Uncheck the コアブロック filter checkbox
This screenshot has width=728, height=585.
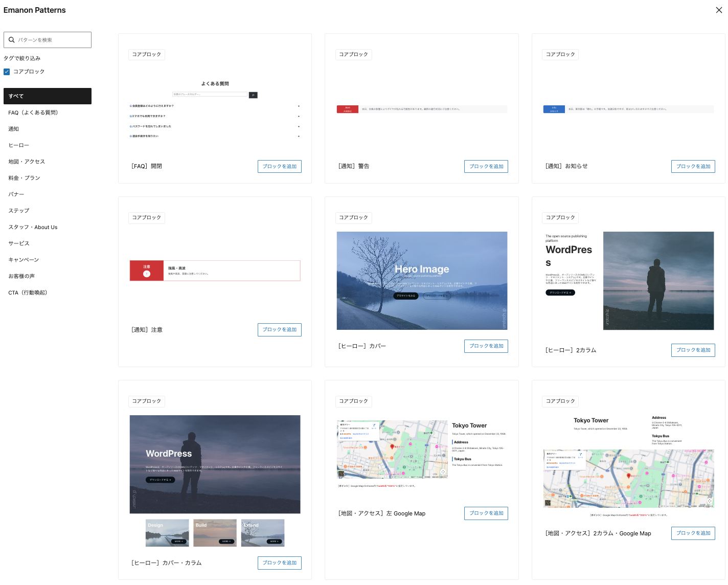tap(7, 72)
